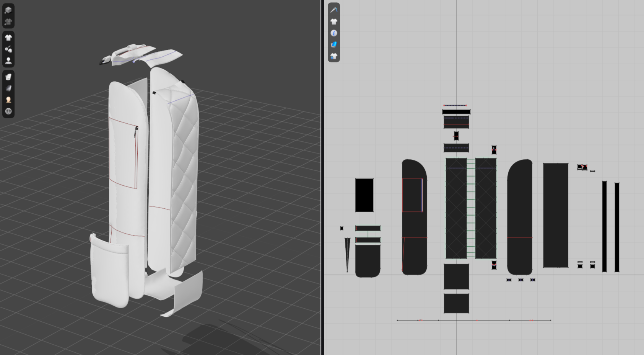Select the right quilted pattern piece in 2D window
This screenshot has height=355, width=644.
click(486, 208)
